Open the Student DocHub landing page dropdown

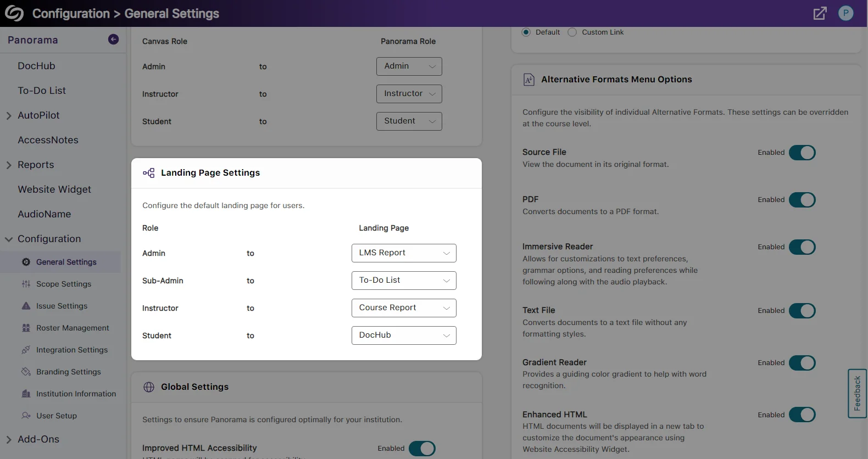[404, 335]
